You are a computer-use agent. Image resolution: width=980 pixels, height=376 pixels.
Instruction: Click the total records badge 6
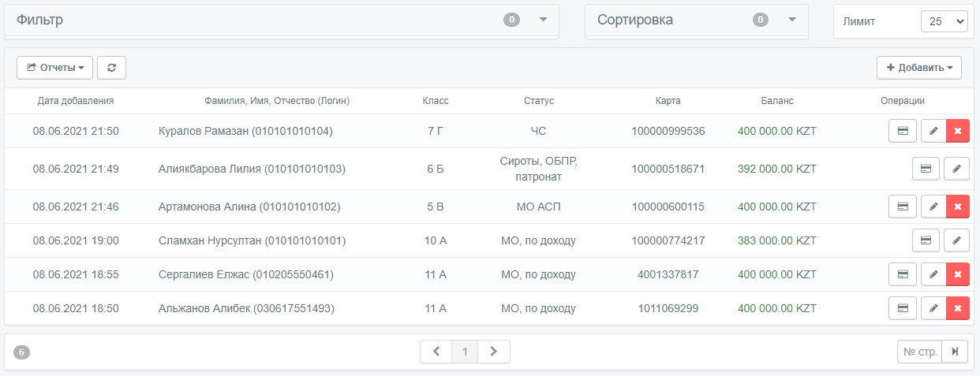pyautogui.click(x=21, y=352)
